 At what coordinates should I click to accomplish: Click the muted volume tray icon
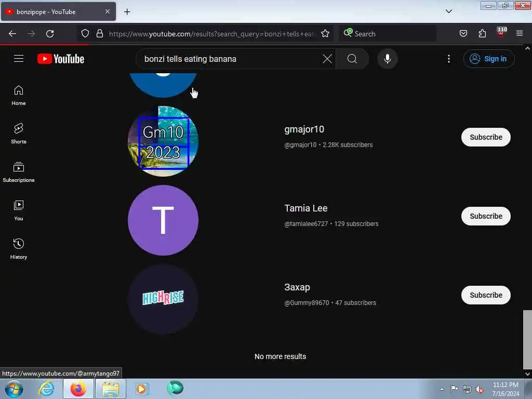pyautogui.click(x=480, y=389)
